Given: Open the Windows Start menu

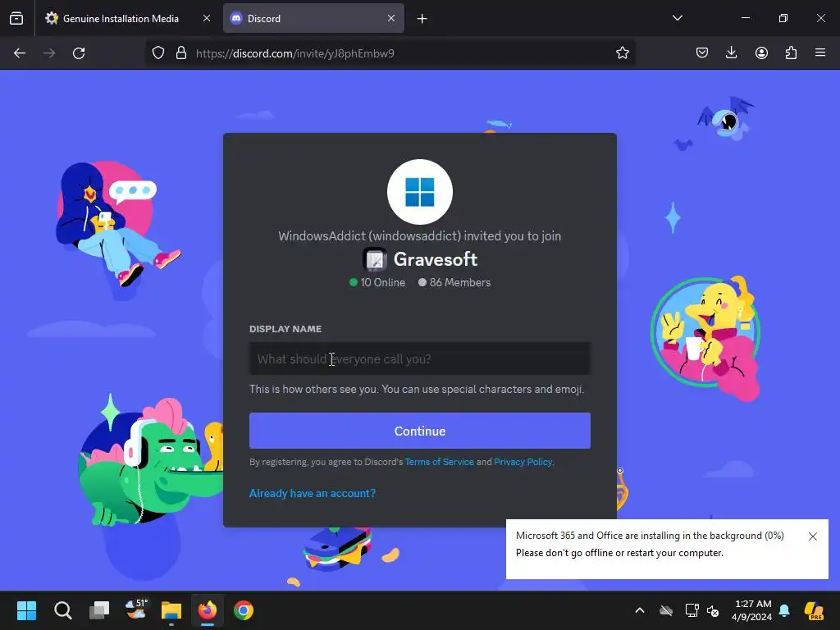Looking at the screenshot, I should pyautogui.click(x=26, y=610).
